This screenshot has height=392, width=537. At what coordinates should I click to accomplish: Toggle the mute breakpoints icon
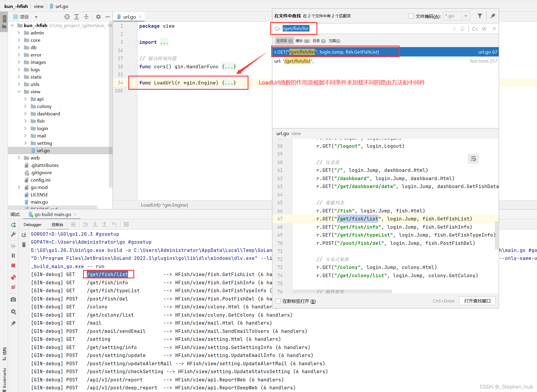[x=13, y=287]
